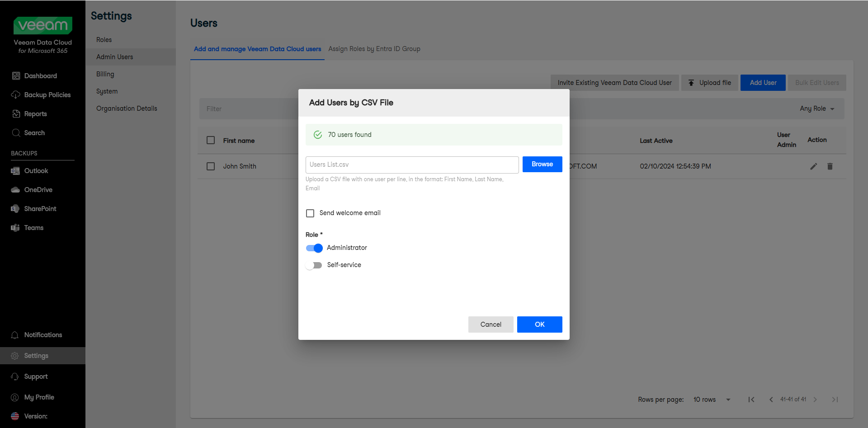The image size is (868, 428).
Task: Click the Veeam logo
Action: (43, 25)
